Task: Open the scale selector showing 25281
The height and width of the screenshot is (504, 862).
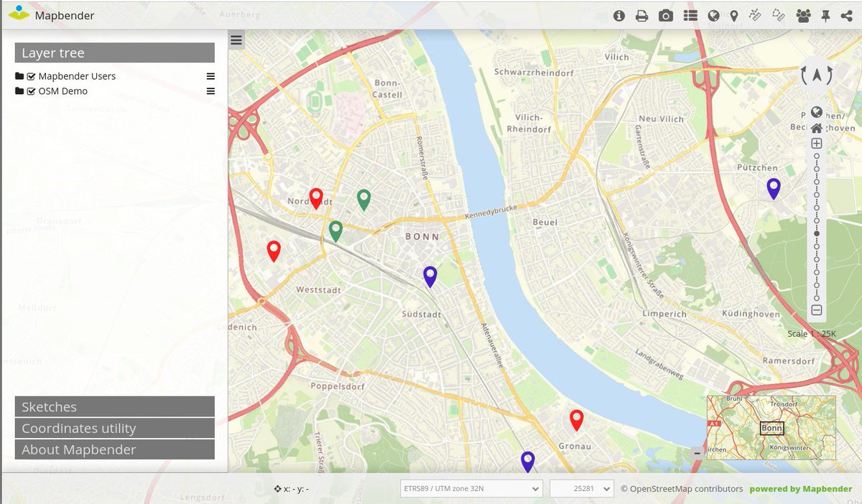Action: [x=582, y=489]
